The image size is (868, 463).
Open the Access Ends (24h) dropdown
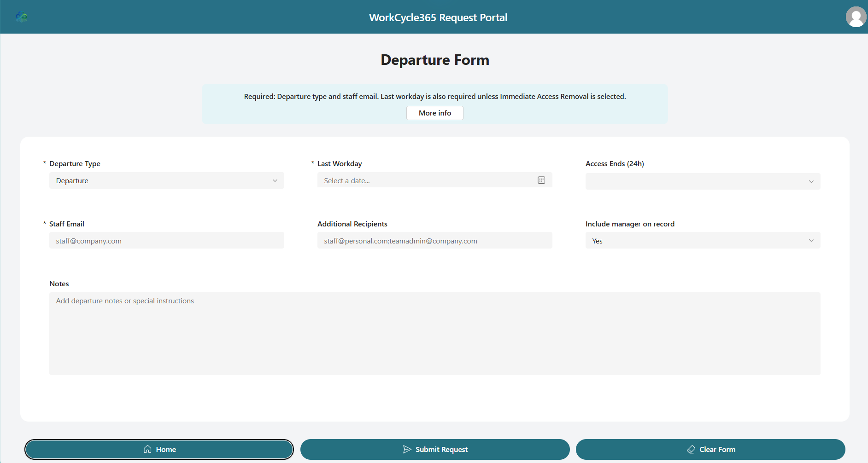[703, 181]
